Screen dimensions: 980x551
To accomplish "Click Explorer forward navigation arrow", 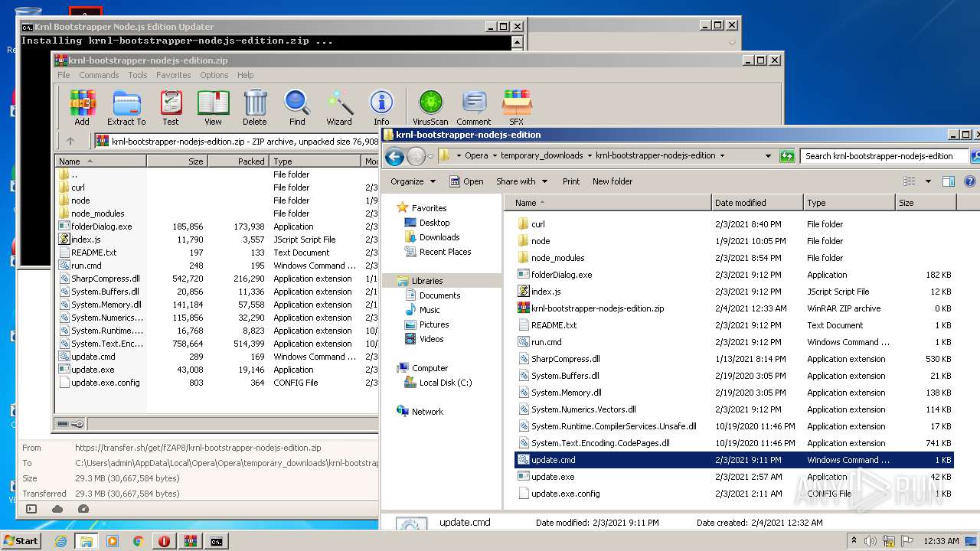I will [416, 156].
